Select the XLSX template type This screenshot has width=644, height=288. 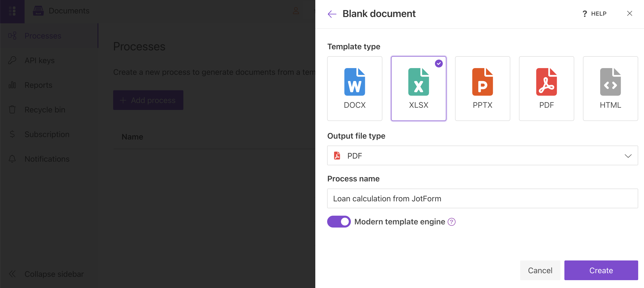(419, 88)
